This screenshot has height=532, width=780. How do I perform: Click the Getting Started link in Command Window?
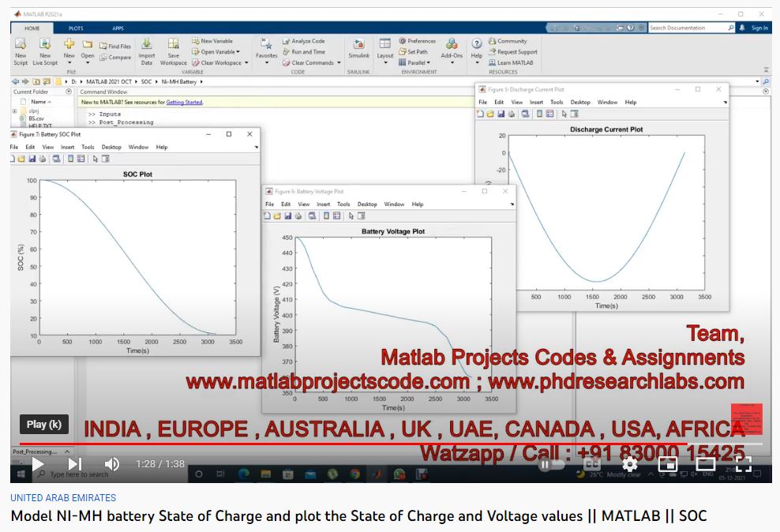tap(184, 103)
